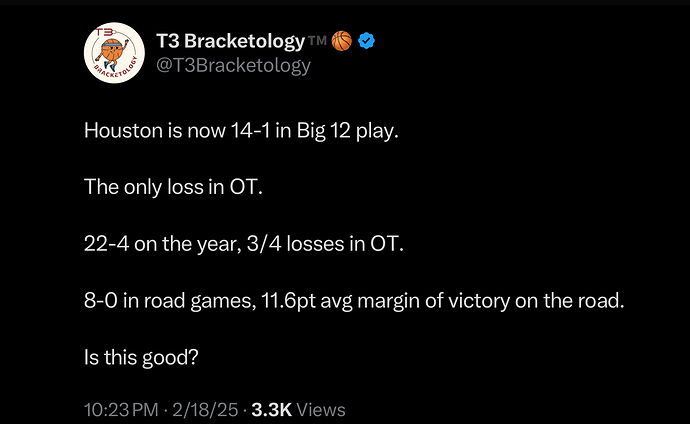Open the T3 Bracketology profile avatar
Screen dimensions: 690x424
(x=114, y=53)
